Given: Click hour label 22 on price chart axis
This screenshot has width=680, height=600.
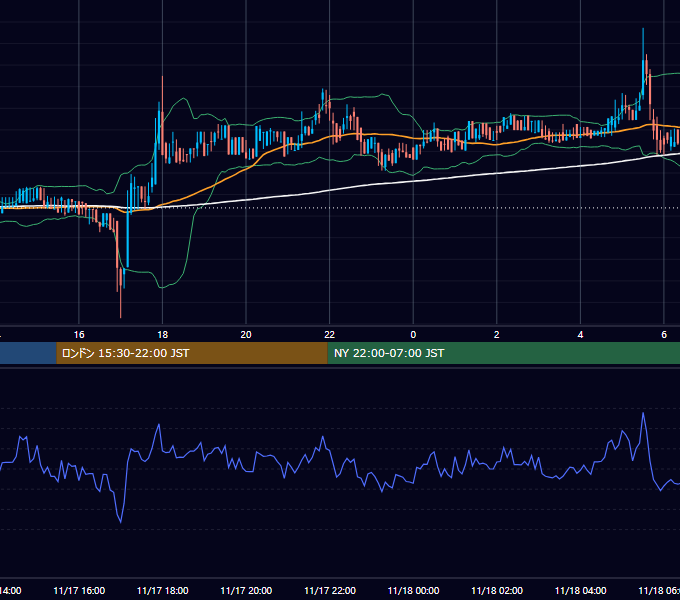Looking at the screenshot, I should coord(330,335).
